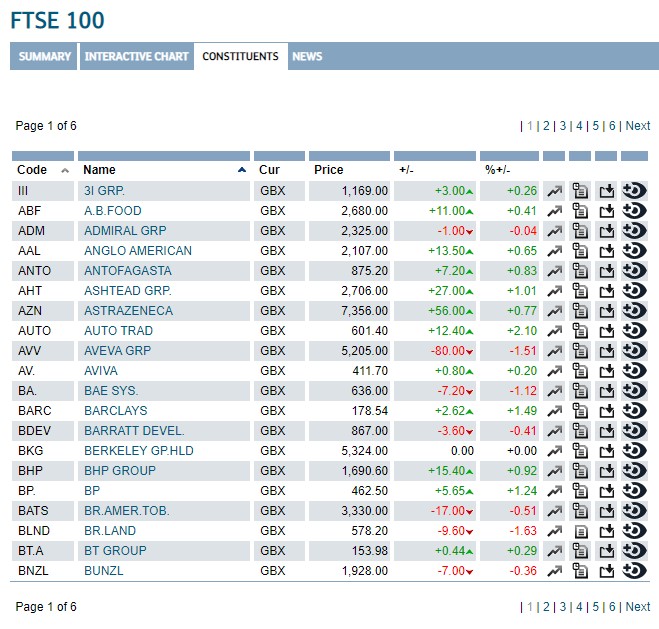Sort table by Code column arrow

pyautogui.click(x=65, y=170)
